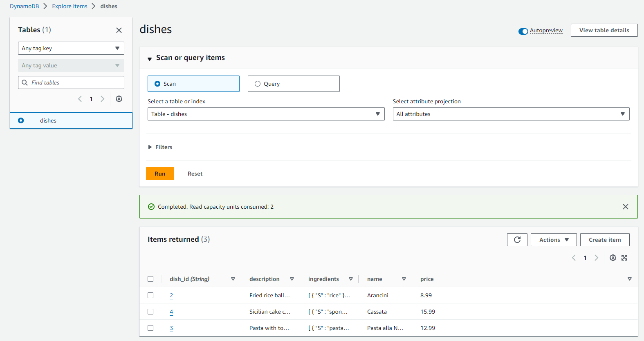Viewport: 644px width, 341px height.
Task: Open the All attributes projection dropdown
Action: pos(511,114)
